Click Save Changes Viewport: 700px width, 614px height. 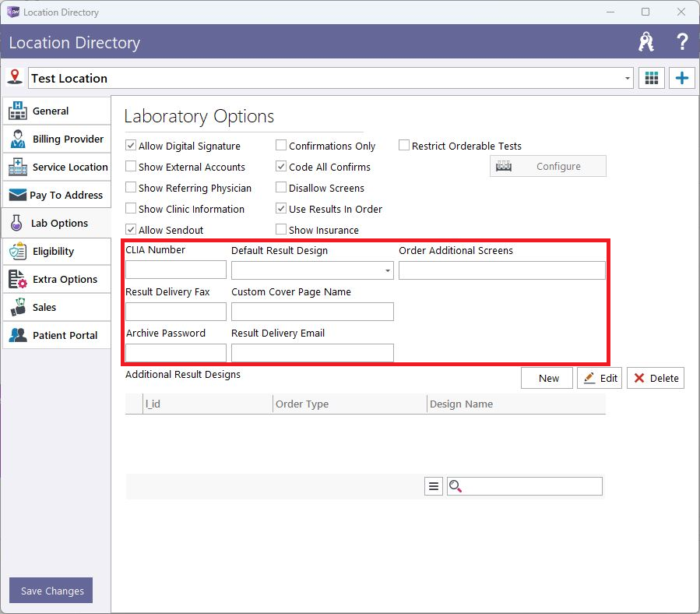click(x=51, y=591)
